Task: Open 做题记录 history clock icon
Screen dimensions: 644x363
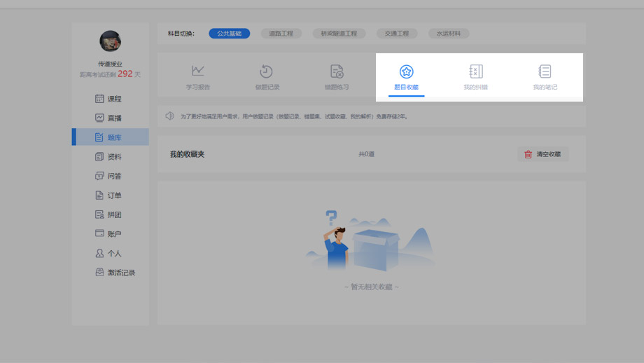Action: pyautogui.click(x=267, y=71)
